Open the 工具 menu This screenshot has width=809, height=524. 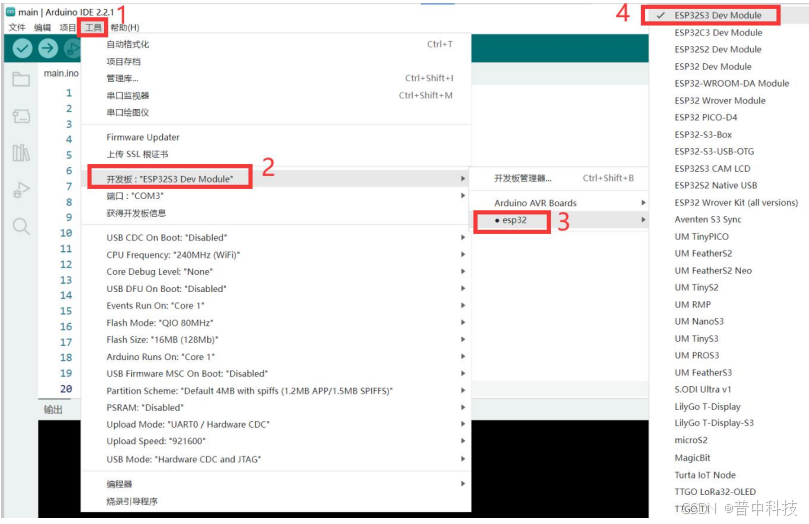(x=93, y=27)
